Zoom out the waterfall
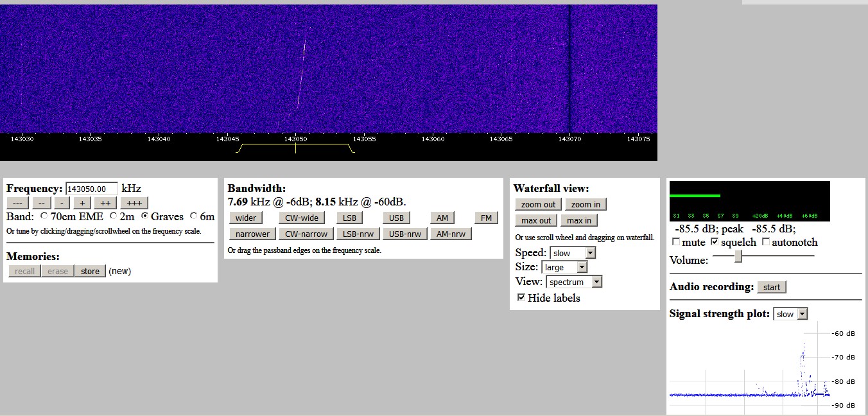868x416 pixels. click(x=539, y=204)
